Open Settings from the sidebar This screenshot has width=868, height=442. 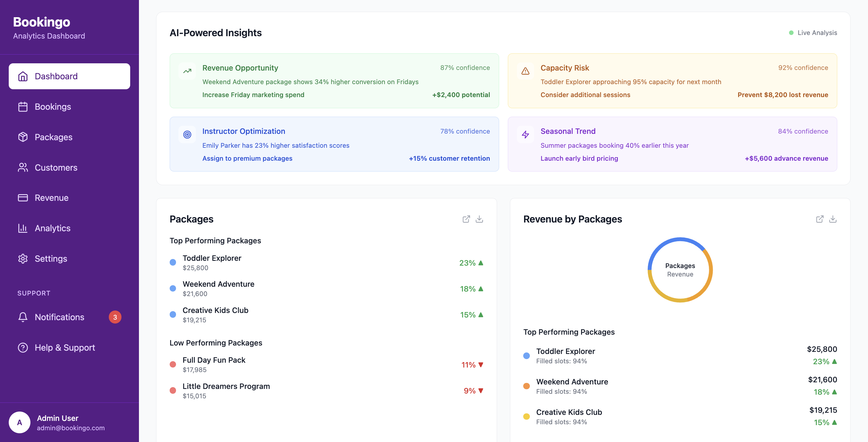coord(51,259)
